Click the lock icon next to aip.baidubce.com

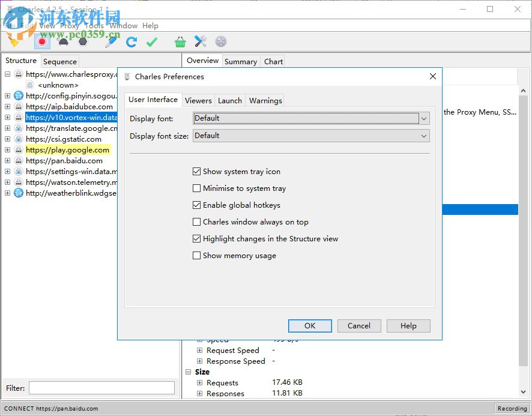point(19,106)
